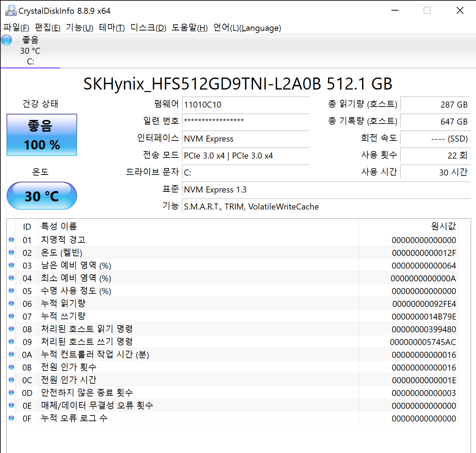Select the 누적 오류 로그 수 attribute name
The height and width of the screenshot is (453, 476).
click(x=74, y=418)
